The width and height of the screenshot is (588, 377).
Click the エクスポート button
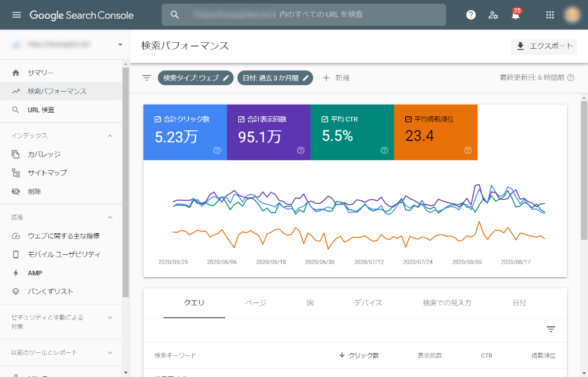[x=544, y=46]
